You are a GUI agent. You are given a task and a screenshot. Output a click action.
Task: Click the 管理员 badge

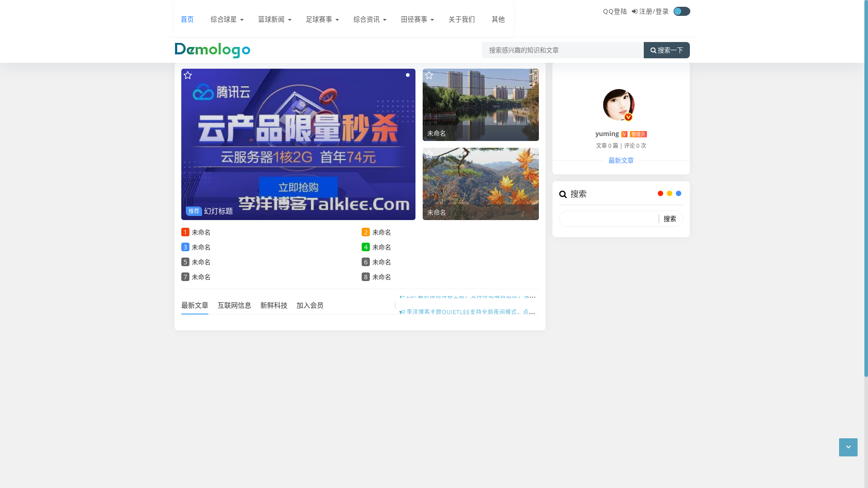(638, 134)
